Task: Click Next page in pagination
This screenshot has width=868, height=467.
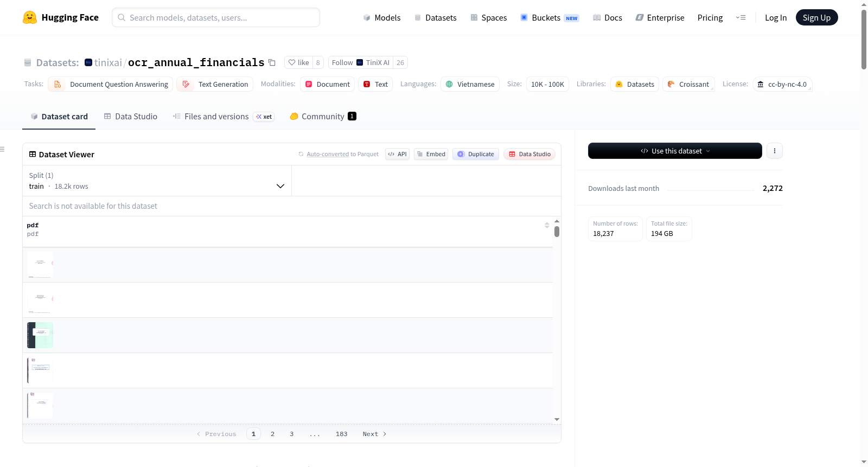Action: [374, 434]
